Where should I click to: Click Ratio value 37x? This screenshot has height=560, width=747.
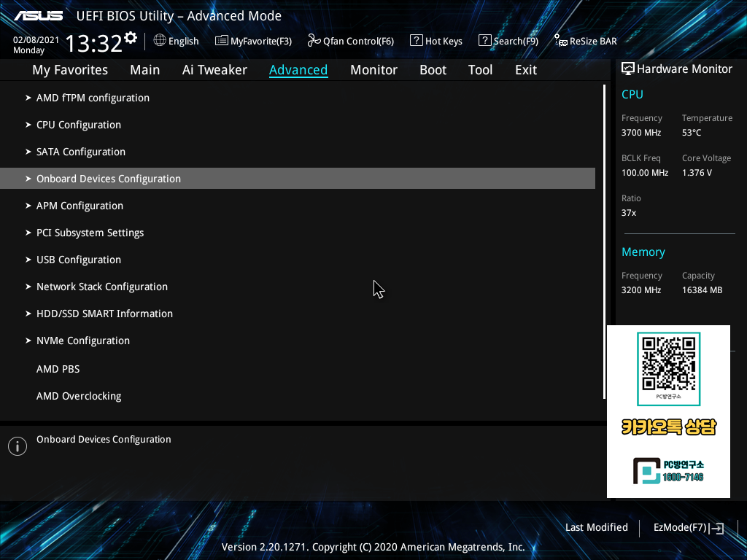pos(629,213)
